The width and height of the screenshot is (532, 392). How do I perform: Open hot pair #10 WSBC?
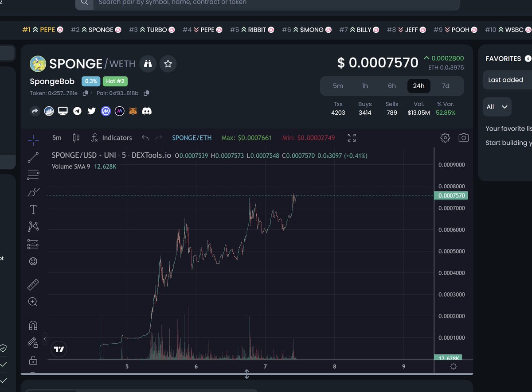click(508, 30)
